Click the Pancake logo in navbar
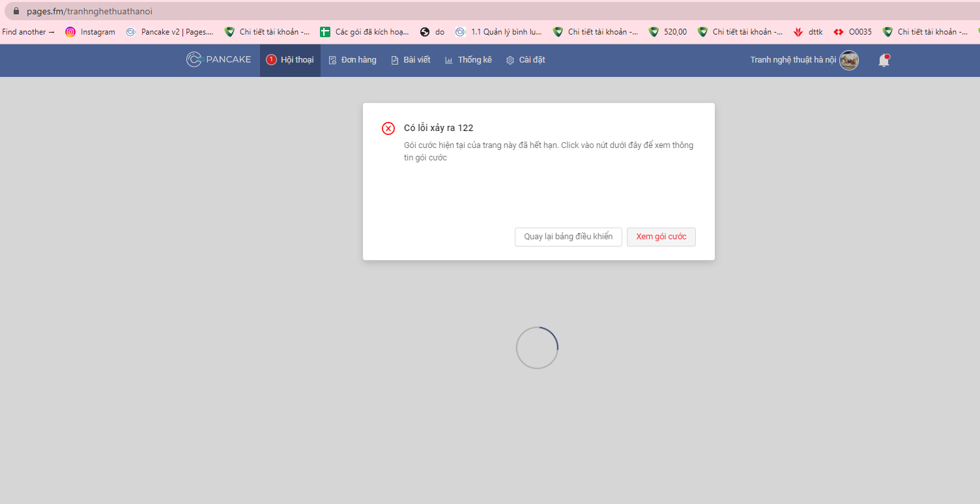 click(x=218, y=60)
